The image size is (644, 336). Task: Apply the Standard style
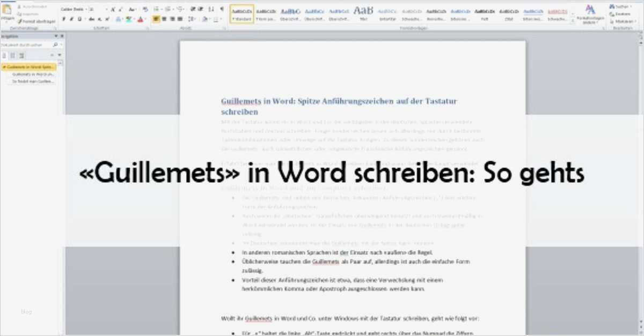pyautogui.click(x=242, y=13)
